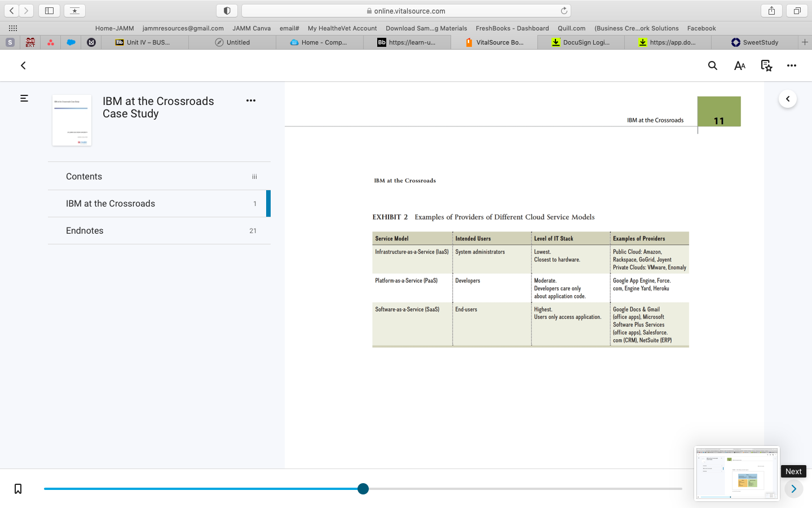Open the Quill.com bookmark link
Image resolution: width=812 pixels, height=508 pixels.
point(571,28)
